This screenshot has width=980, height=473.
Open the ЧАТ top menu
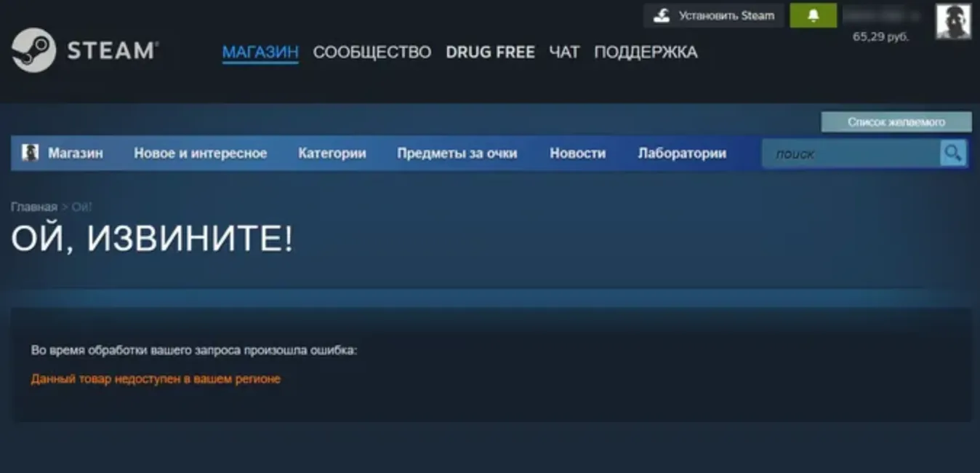pos(564,52)
